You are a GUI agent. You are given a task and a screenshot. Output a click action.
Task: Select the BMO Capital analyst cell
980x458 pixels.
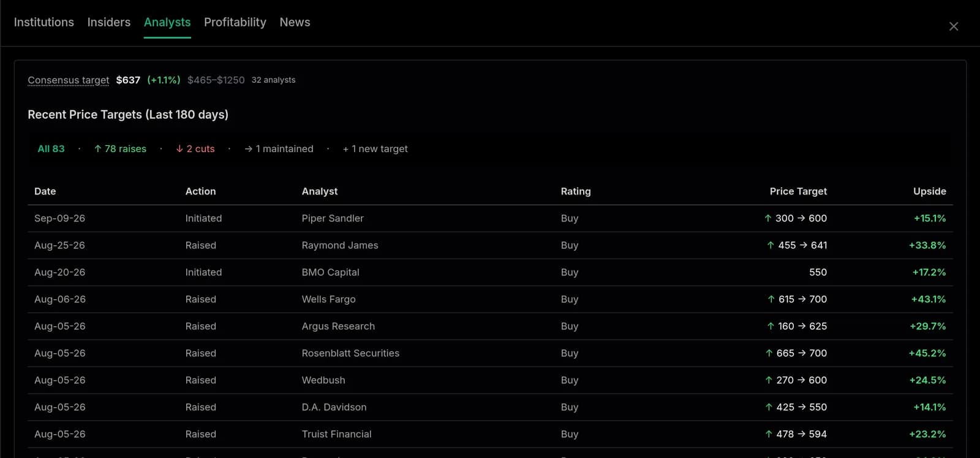331,272
